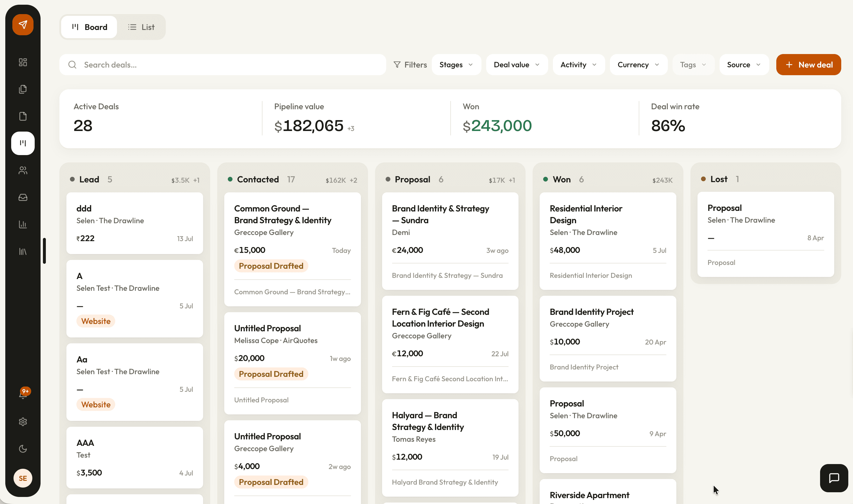Click the +3 pipeline value indicator
Viewport: 853px width, 504px height.
coord(351,128)
